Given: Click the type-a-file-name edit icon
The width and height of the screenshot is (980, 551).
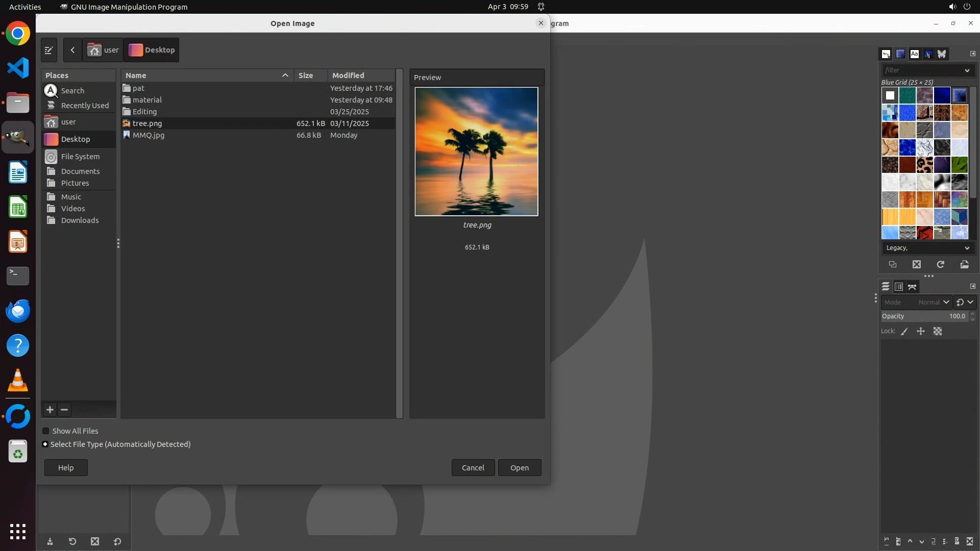Looking at the screenshot, I should [49, 50].
